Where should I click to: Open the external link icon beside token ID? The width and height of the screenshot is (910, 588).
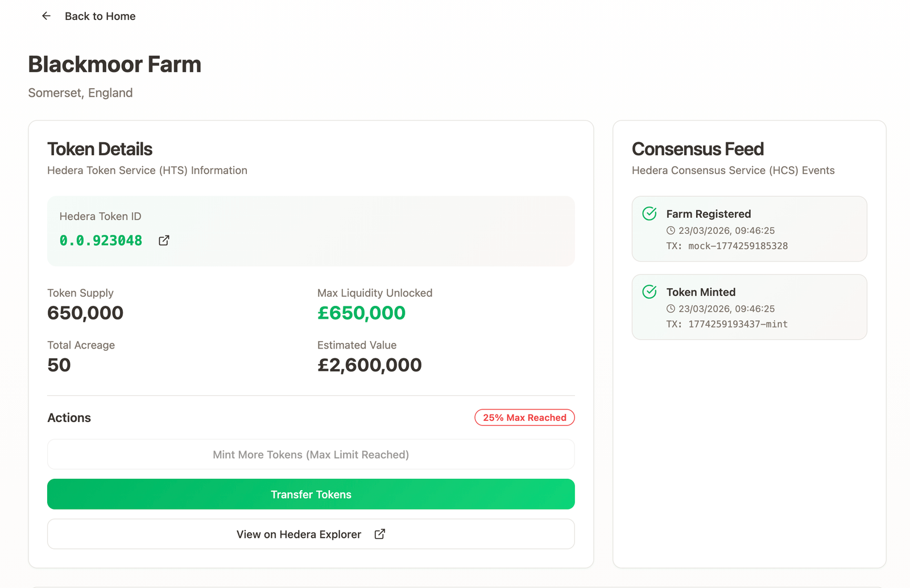164,241
